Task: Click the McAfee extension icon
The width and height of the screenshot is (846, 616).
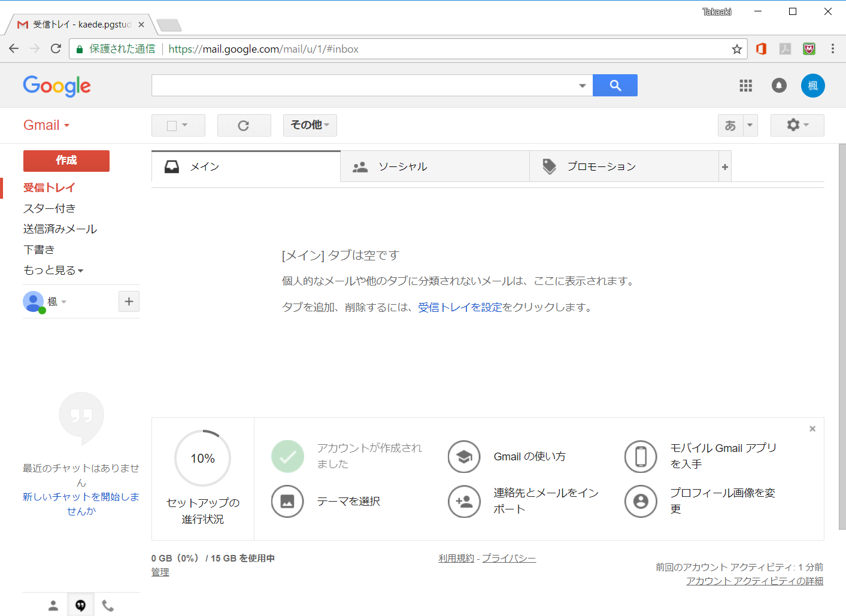Action: pyautogui.click(x=809, y=49)
